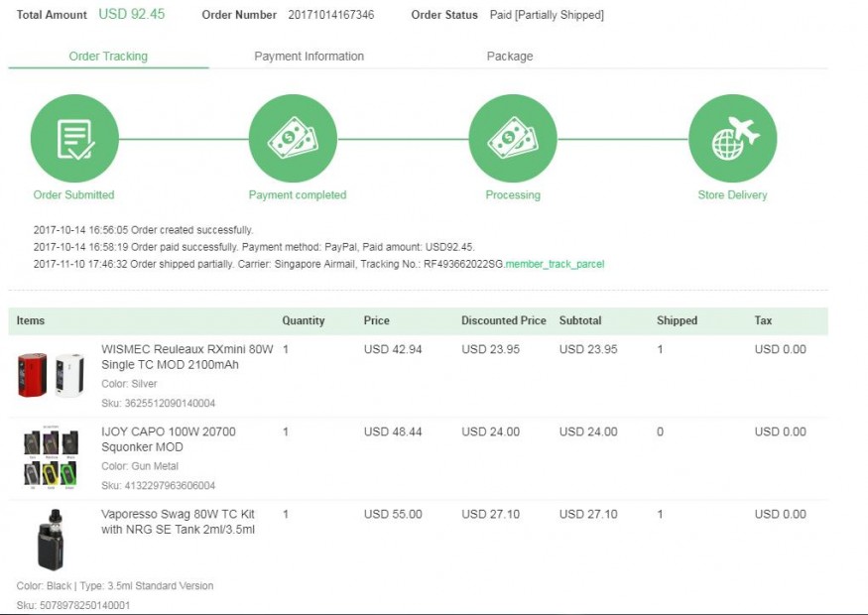Open the Order Tracking tab

pos(108,57)
